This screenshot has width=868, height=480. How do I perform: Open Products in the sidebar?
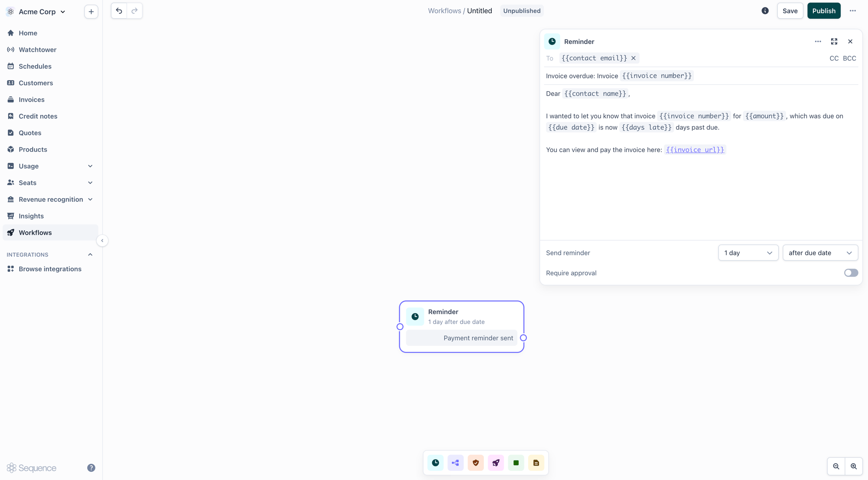(x=50, y=149)
